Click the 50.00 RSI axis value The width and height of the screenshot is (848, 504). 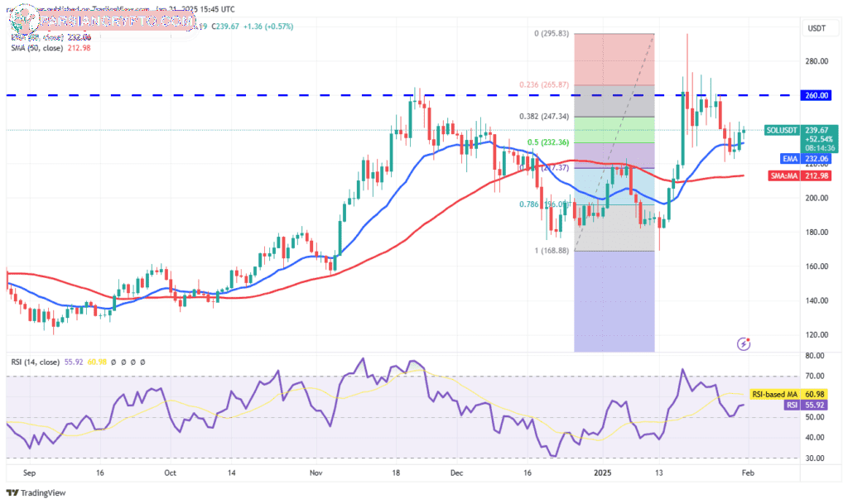(815, 417)
